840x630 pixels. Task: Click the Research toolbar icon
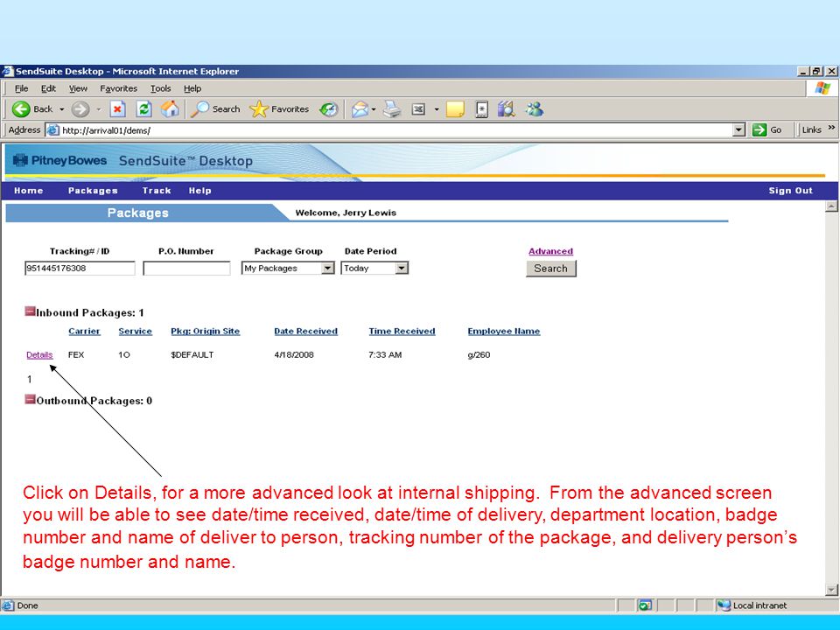coord(481,109)
